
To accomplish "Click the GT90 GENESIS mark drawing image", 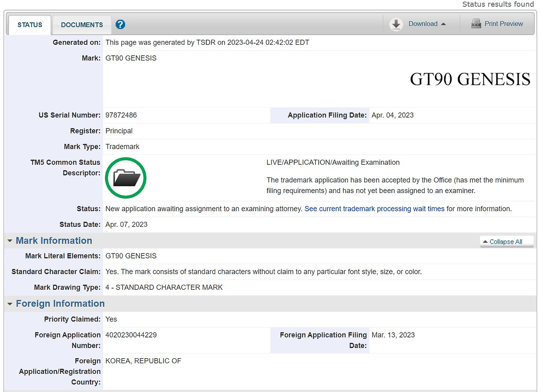I will point(470,79).
